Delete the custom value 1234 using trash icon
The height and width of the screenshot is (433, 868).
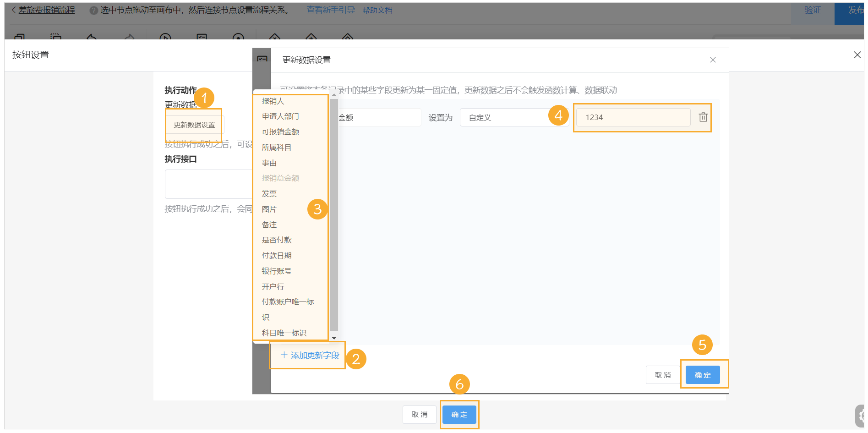pos(703,117)
